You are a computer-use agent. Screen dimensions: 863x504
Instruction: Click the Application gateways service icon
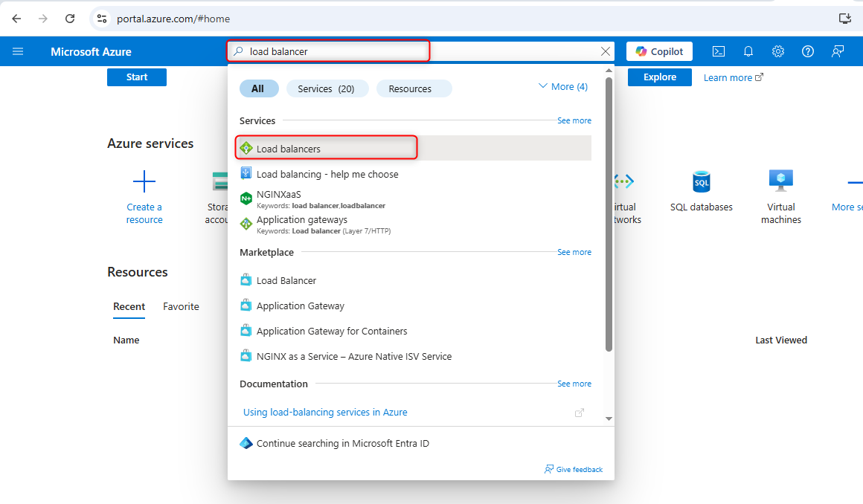click(x=246, y=224)
